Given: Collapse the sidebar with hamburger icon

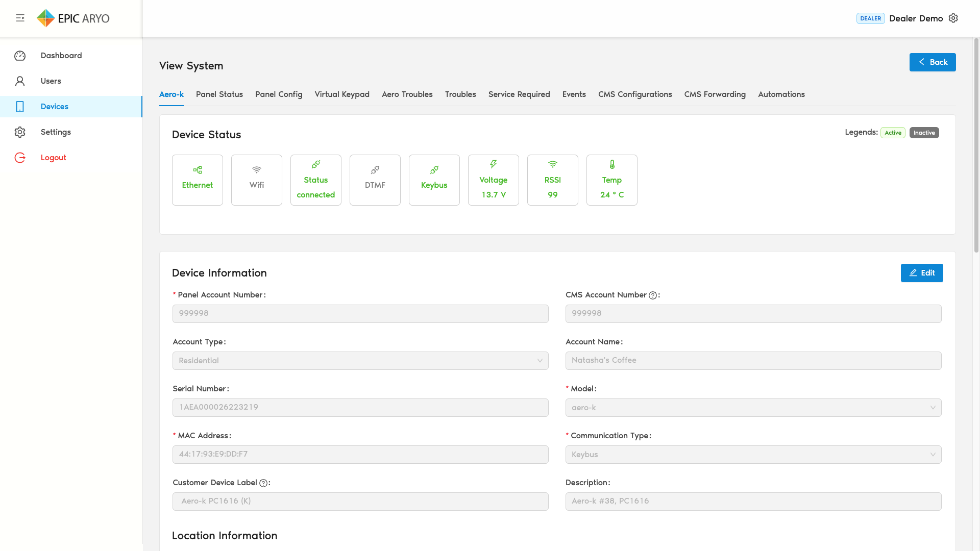Looking at the screenshot, I should [x=20, y=18].
